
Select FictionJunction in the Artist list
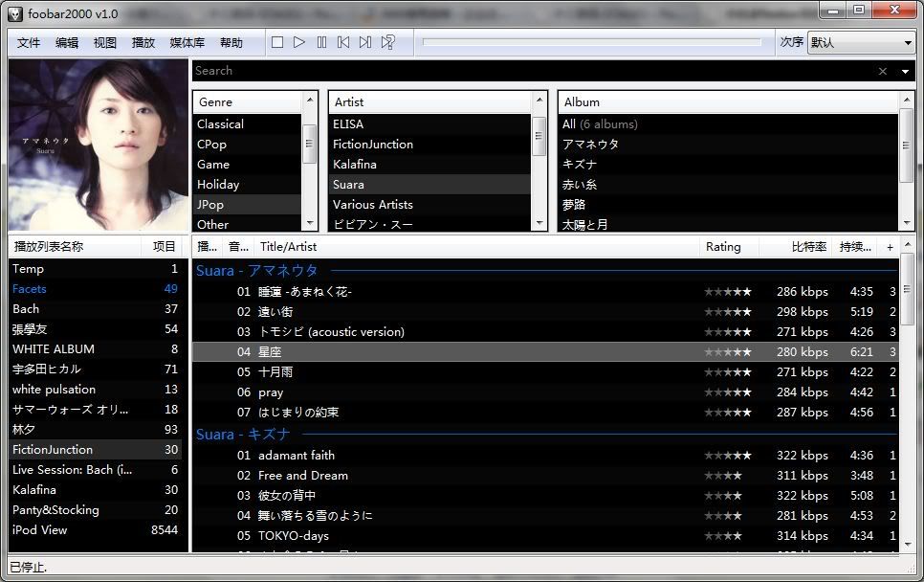click(x=430, y=145)
